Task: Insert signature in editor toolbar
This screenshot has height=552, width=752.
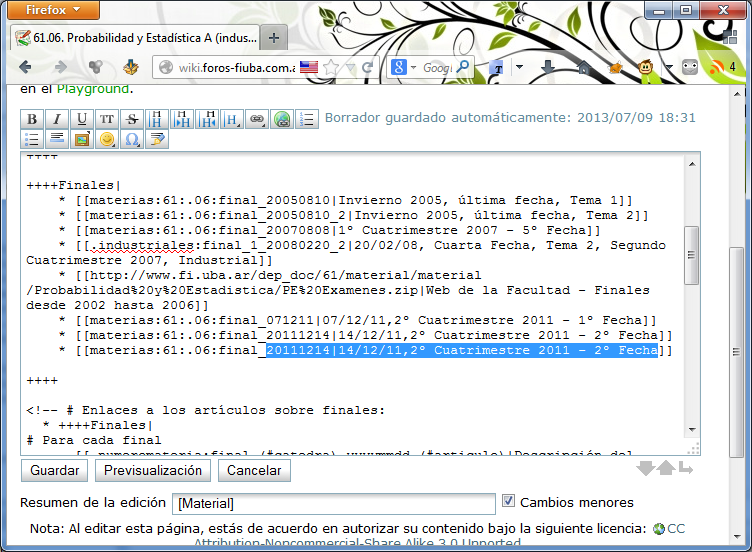Action: (x=157, y=139)
